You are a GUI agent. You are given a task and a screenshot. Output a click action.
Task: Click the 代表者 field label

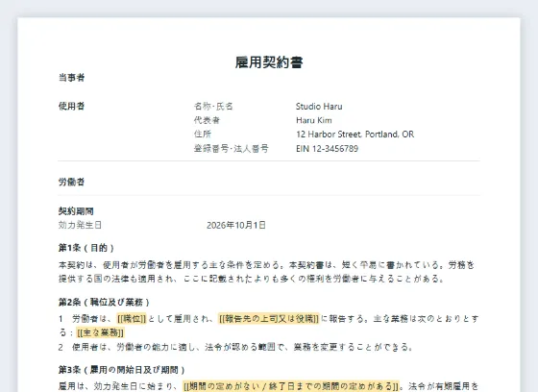pos(207,120)
